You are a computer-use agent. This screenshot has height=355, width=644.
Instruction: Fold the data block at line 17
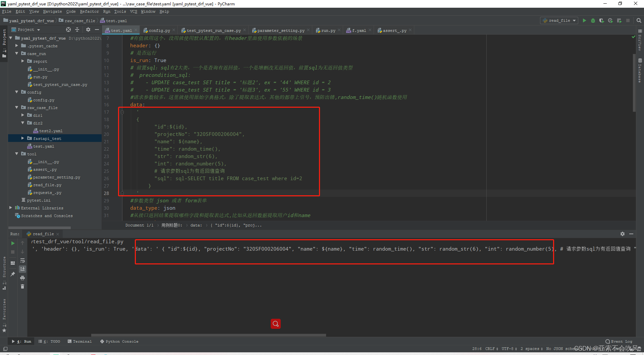coord(122,112)
